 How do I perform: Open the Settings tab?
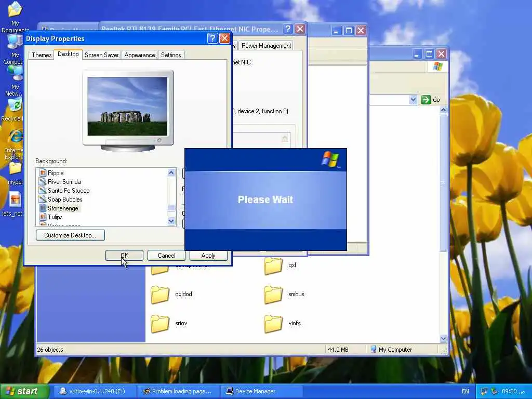coord(171,55)
